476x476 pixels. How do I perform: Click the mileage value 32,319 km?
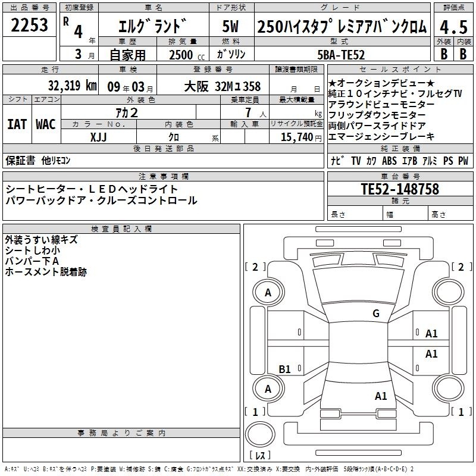coord(72,85)
